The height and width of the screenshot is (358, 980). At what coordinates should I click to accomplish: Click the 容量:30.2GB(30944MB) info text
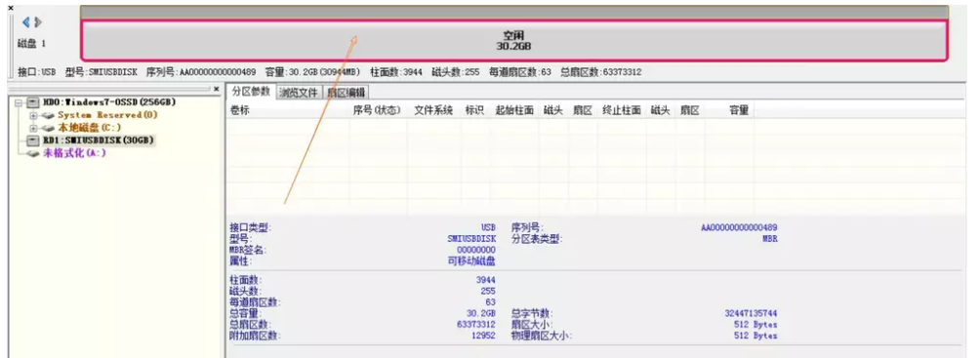tap(312, 72)
